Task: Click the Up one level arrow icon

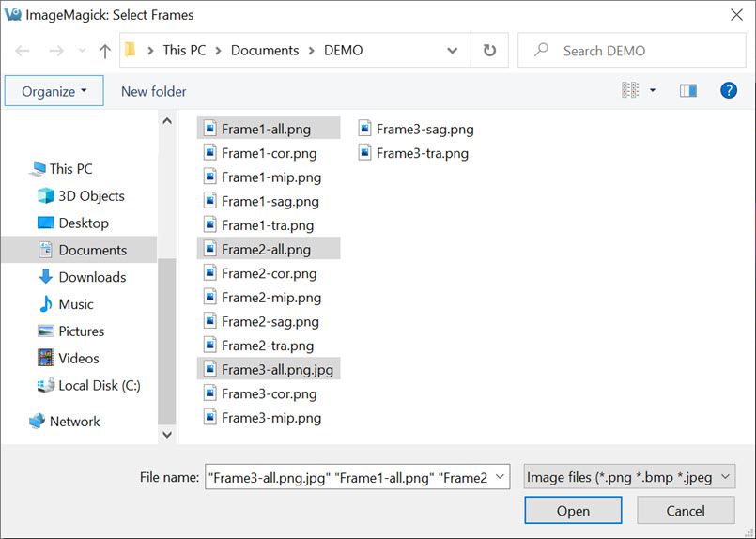Action: [105, 51]
